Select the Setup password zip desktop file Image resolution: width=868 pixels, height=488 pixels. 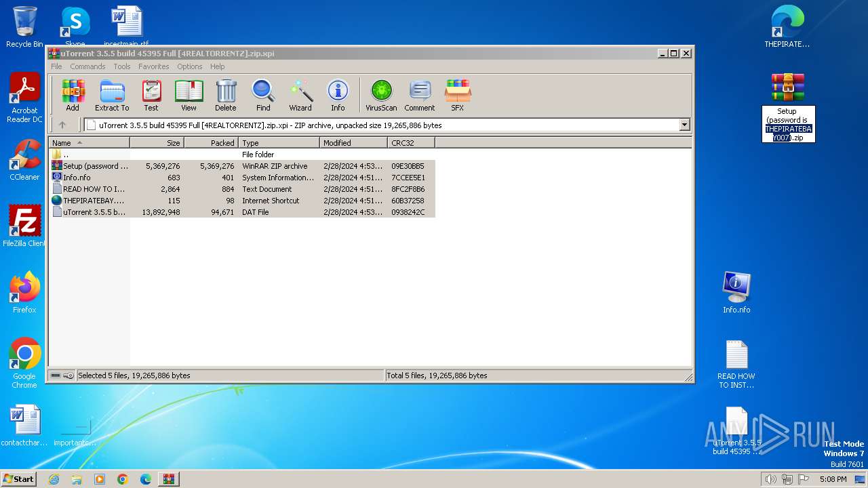(x=787, y=107)
